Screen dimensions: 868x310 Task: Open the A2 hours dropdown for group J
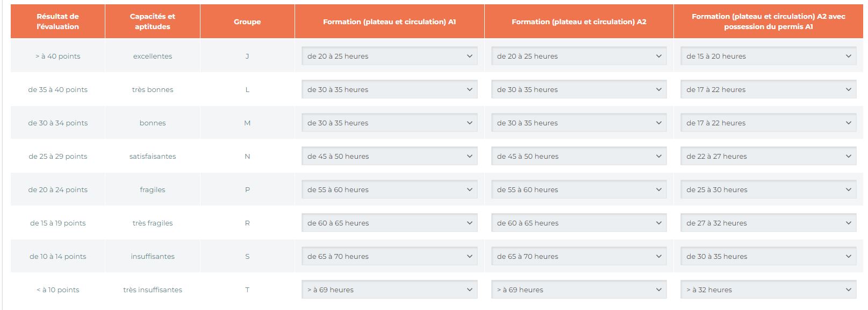pyautogui.click(x=579, y=56)
